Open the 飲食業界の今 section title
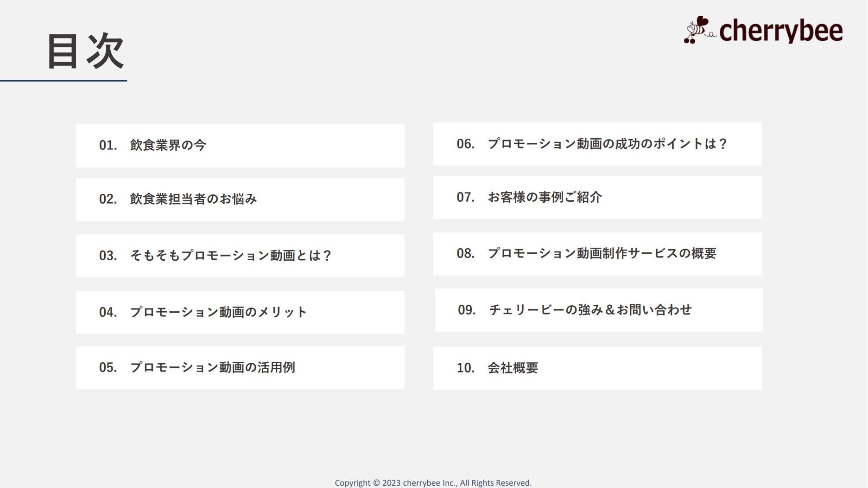This screenshot has height=488, width=868. pos(168,145)
